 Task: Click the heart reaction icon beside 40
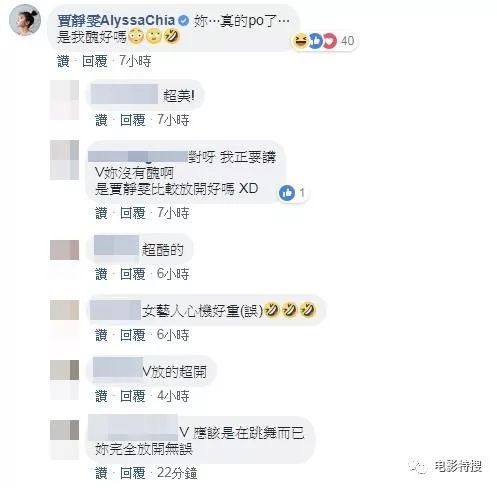click(329, 41)
